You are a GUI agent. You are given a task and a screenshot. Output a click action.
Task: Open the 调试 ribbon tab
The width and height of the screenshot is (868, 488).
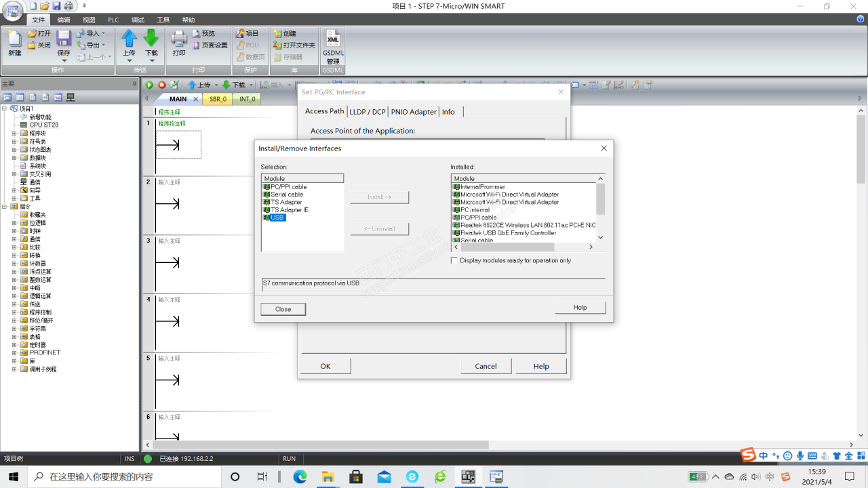[138, 20]
